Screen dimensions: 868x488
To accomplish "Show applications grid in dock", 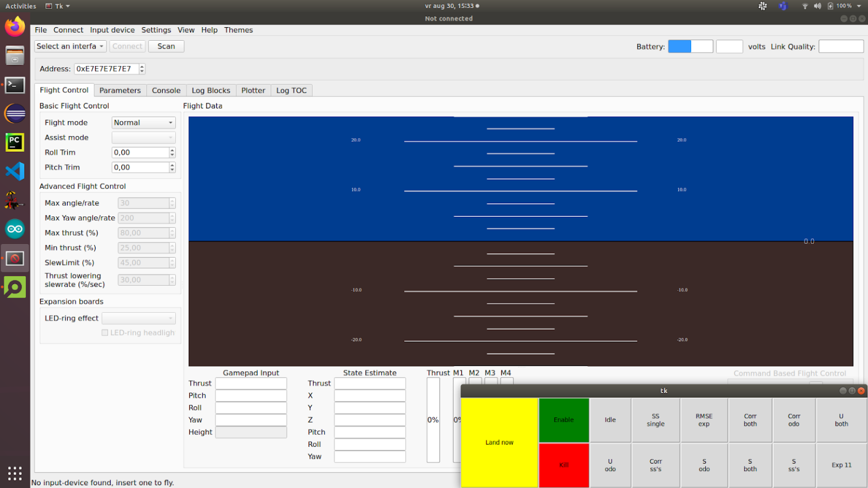I will coord(15,473).
